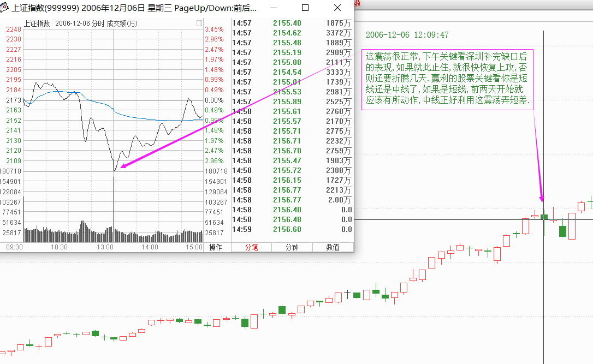Click the green candlestick under the crosshair
Image resolution: width=593 pixels, height=364 pixels.
tap(544, 217)
